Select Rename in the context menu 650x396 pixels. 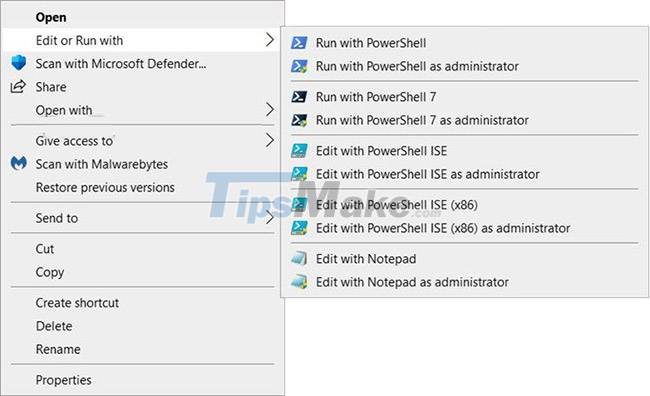142,349
